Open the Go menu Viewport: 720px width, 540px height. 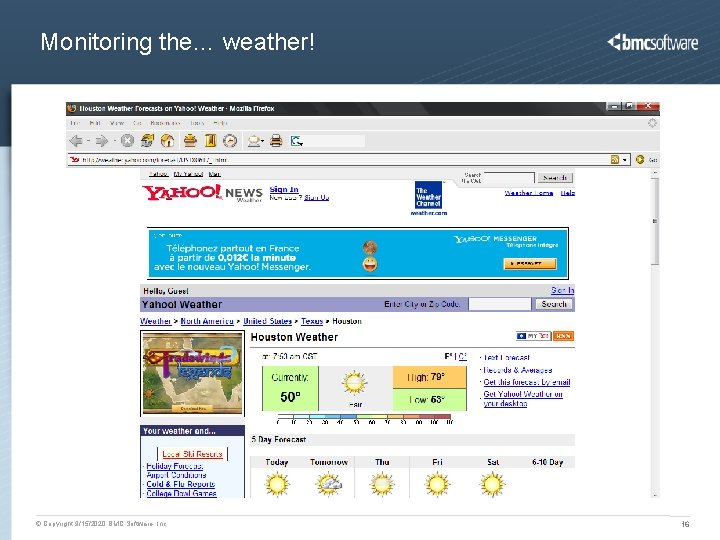coord(137,123)
